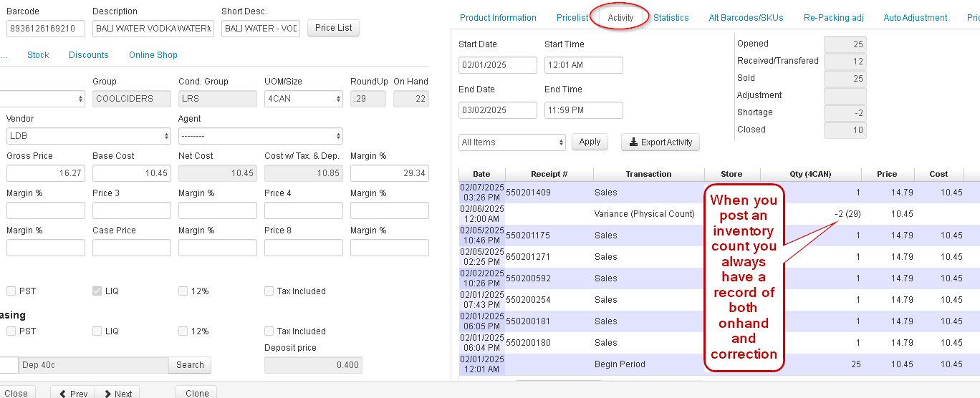The width and height of the screenshot is (980, 398).
Task: Click the End Time field
Action: click(x=584, y=110)
